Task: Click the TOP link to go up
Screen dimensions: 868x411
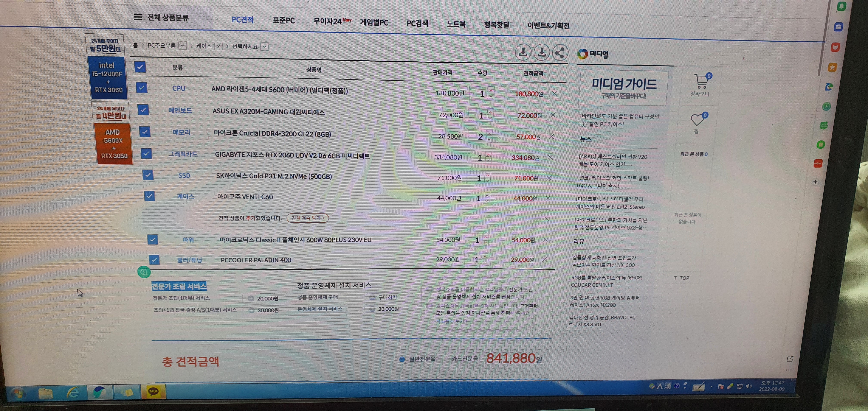Action: click(x=681, y=278)
